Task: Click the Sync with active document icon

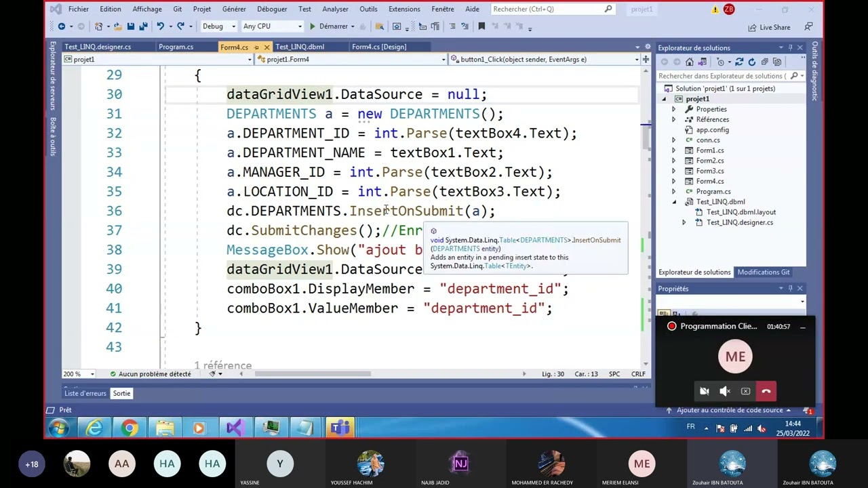Action: click(x=739, y=62)
